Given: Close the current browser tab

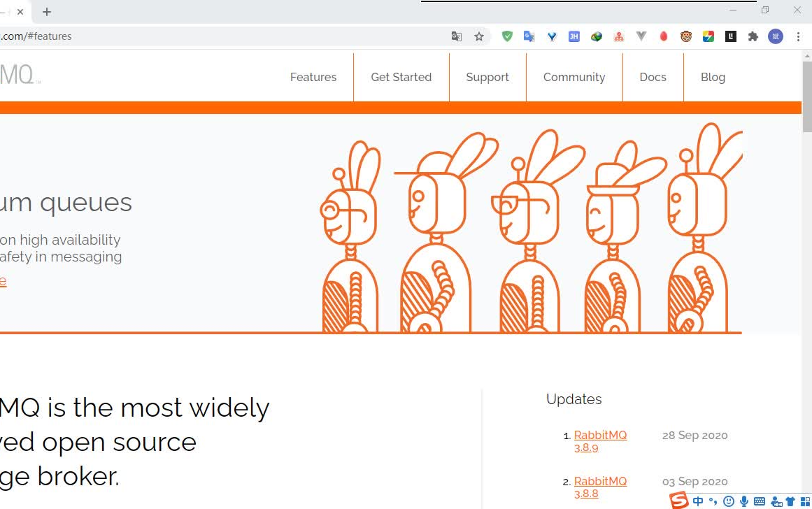Looking at the screenshot, I should point(20,11).
